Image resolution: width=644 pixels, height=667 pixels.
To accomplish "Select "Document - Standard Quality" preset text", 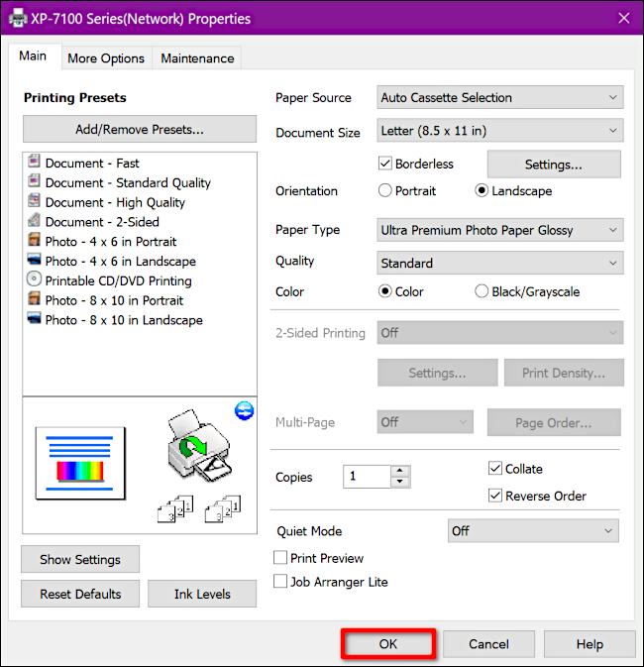I will pyautogui.click(x=128, y=183).
